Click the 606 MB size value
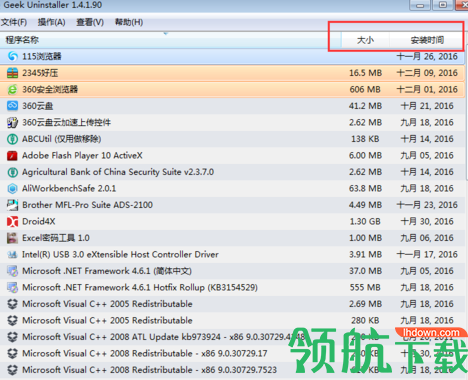The image size is (468, 380). tap(365, 89)
